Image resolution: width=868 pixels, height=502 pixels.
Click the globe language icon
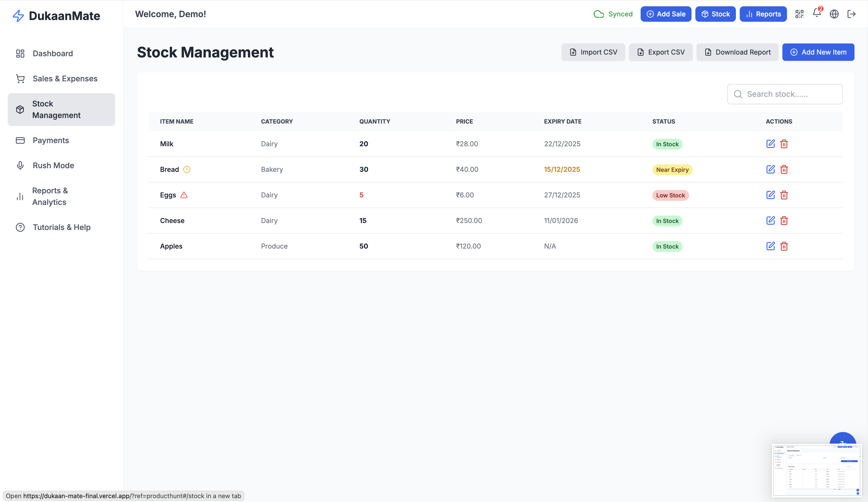click(834, 14)
